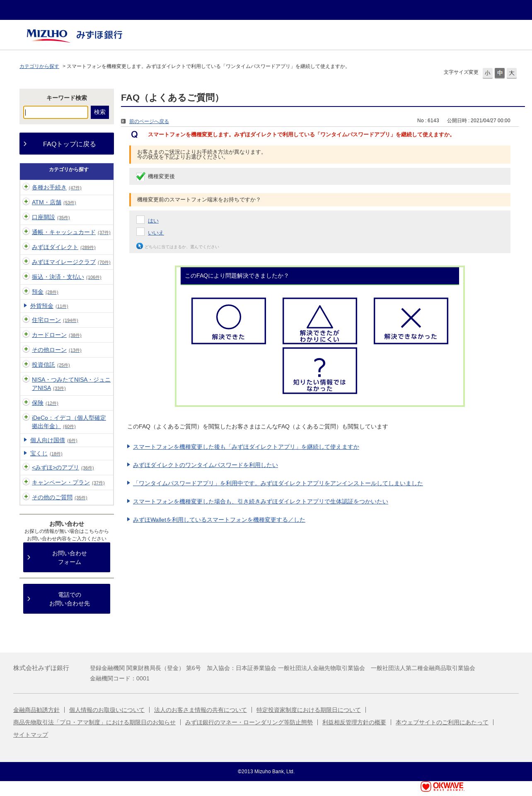Viewport: 532px width, 796px height.
Task: Open 電話でのお問い合わせ先 button
Action: click(67, 599)
